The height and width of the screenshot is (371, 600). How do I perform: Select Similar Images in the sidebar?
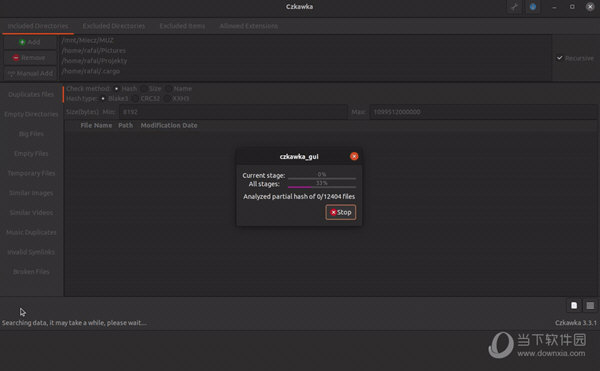pyautogui.click(x=31, y=193)
